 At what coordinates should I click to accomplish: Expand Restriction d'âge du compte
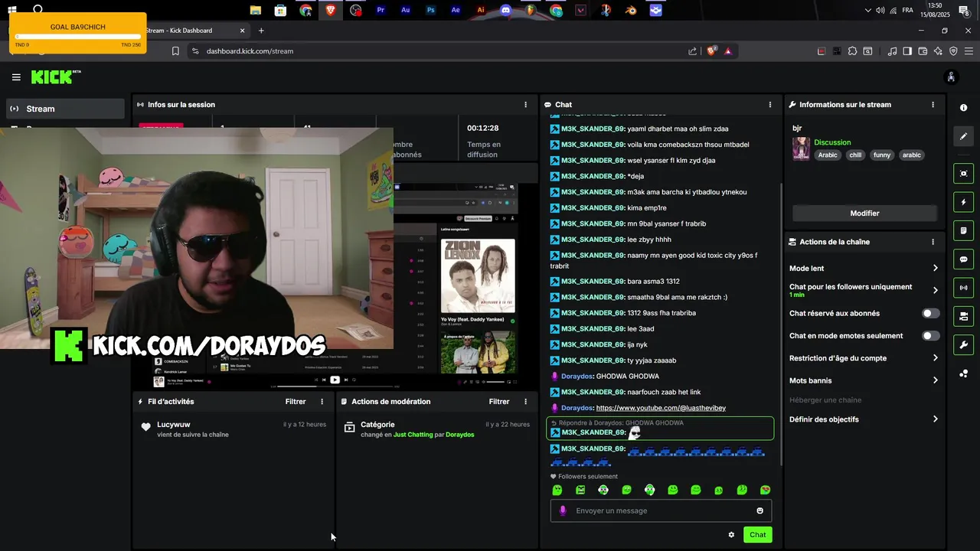point(864,358)
